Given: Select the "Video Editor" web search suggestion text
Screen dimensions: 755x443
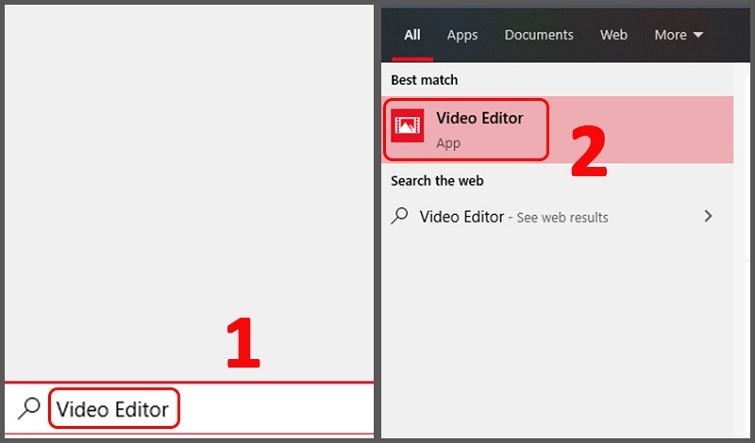Looking at the screenshot, I should click(461, 216).
